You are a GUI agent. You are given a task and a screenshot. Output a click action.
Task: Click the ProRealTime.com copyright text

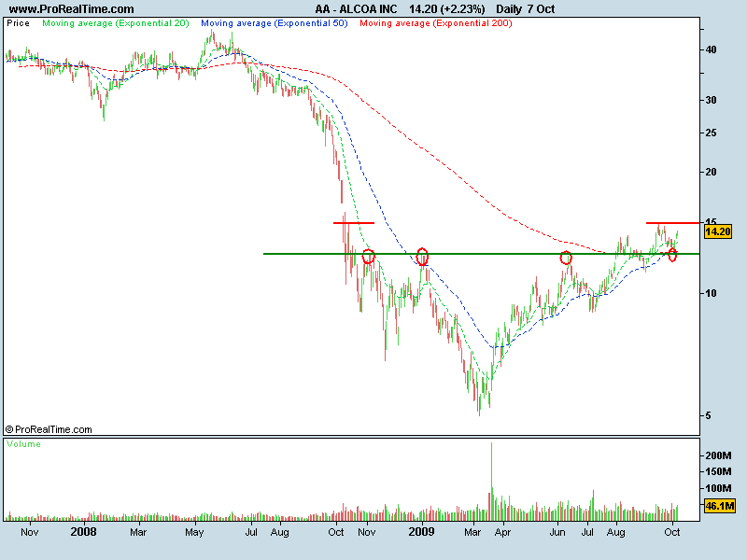pyautogui.click(x=49, y=429)
